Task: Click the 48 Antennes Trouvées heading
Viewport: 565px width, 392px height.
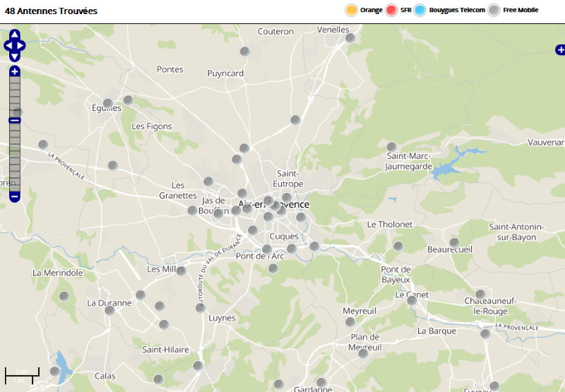Action: coord(51,11)
